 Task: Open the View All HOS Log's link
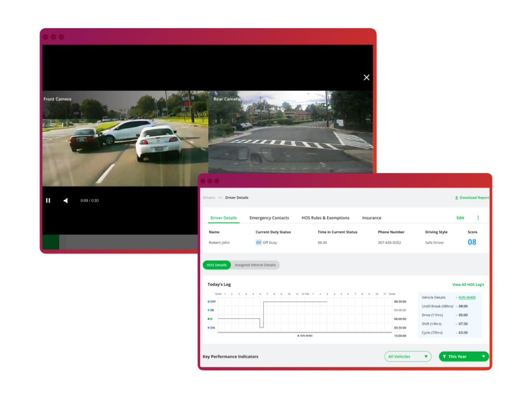[x=468, y=285]
